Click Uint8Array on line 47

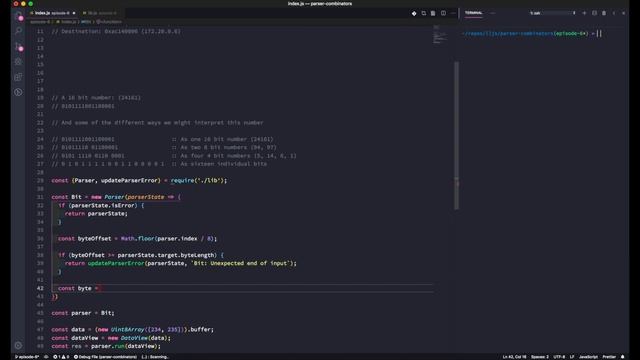(127, 329)
